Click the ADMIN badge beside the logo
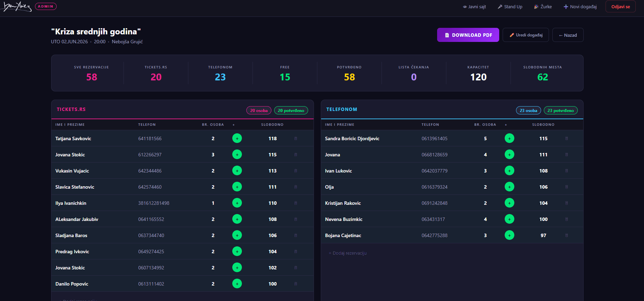 (46, 7)
